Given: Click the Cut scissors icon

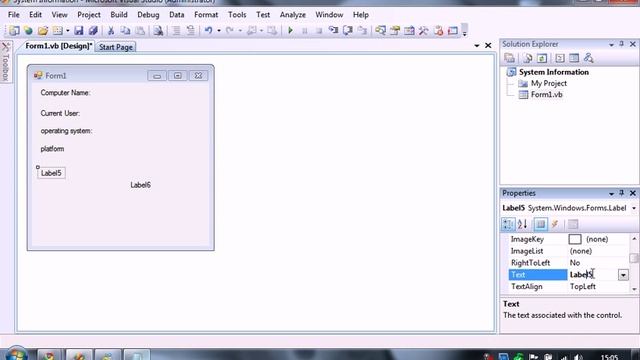Looking at the screenshot, I should click(111, 31).
